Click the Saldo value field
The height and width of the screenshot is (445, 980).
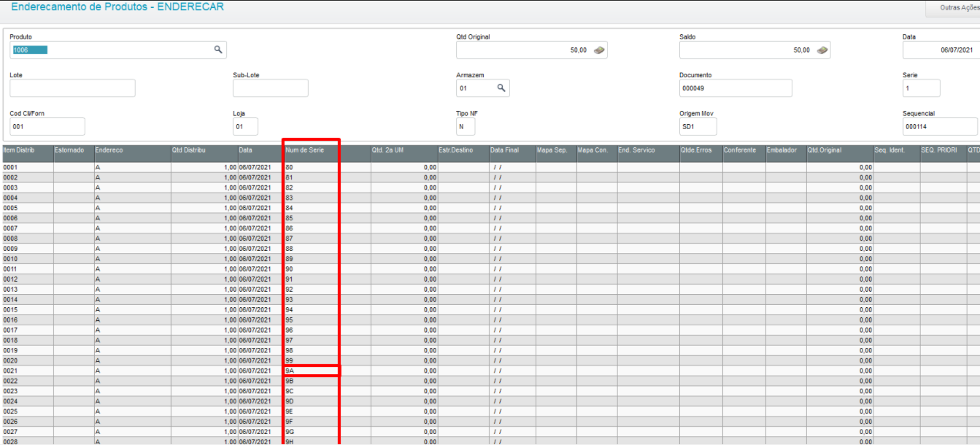click(755, 50)
